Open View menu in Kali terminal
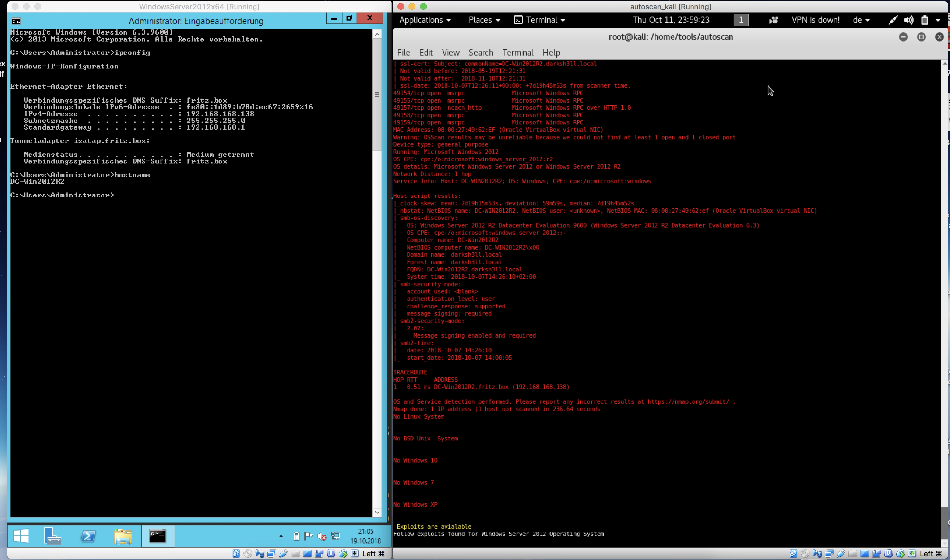This screenshot has width=950, height=560. 451,52
